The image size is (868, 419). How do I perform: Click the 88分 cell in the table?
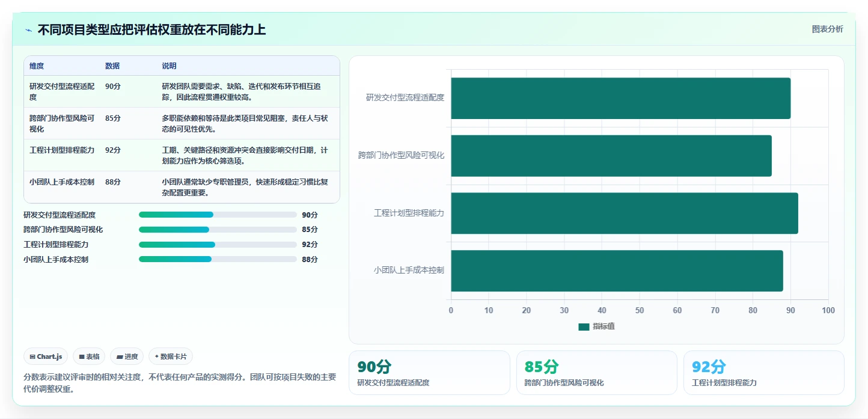113,182
